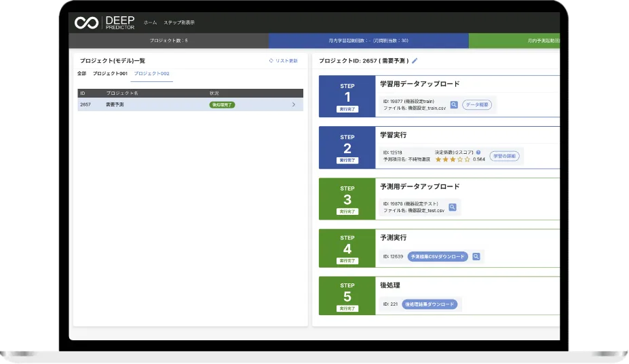This screenshot has width=629, height=364.
Task: Open the ホーム menu item
Action: 151,22
